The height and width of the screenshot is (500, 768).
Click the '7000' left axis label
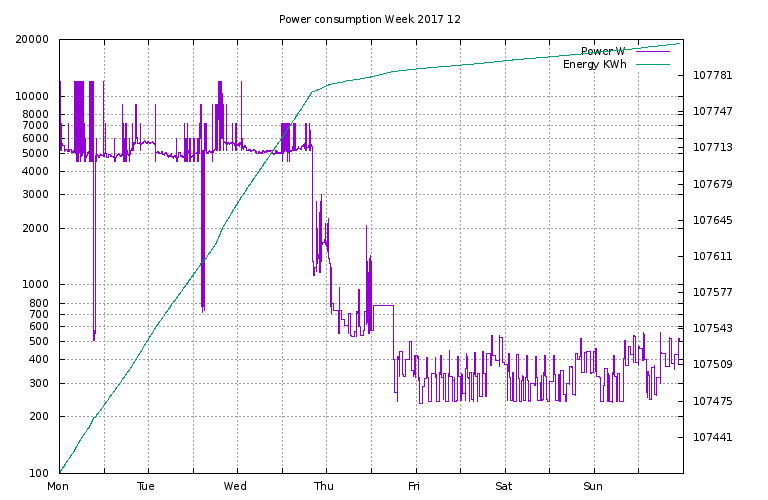[x=35, y=125]
